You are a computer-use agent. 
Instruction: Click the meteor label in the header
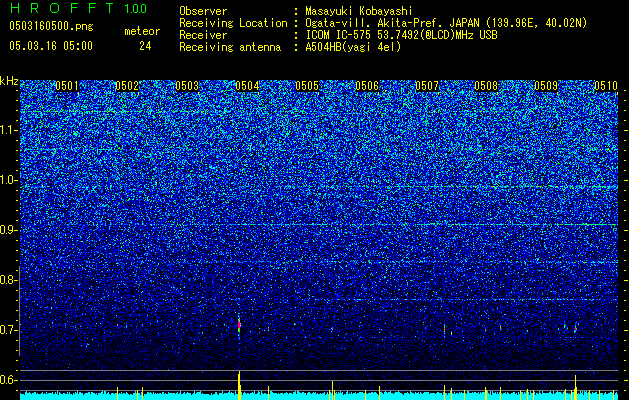coord(142,31)
